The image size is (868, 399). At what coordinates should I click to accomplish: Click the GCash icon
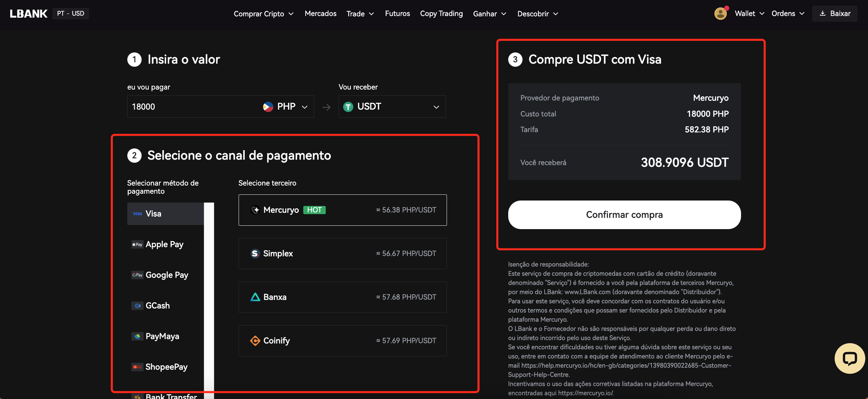pyautogui.click(x=138, y=306)
